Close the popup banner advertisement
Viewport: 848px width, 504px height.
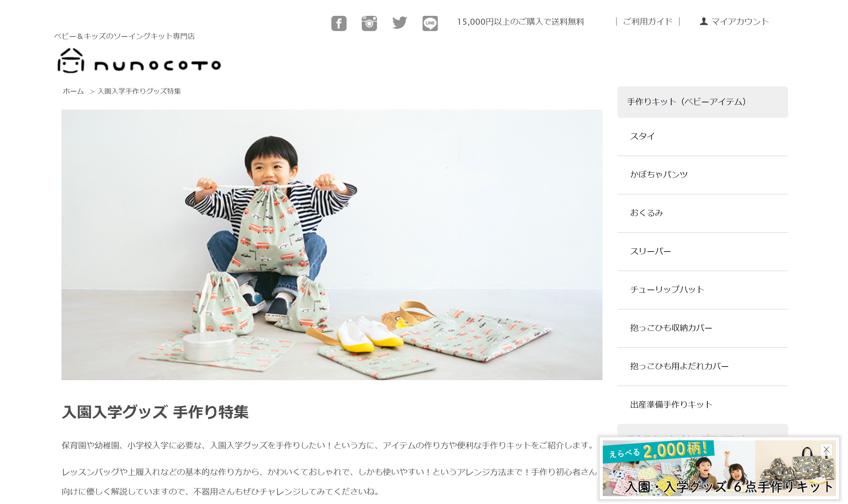[826, 449]
